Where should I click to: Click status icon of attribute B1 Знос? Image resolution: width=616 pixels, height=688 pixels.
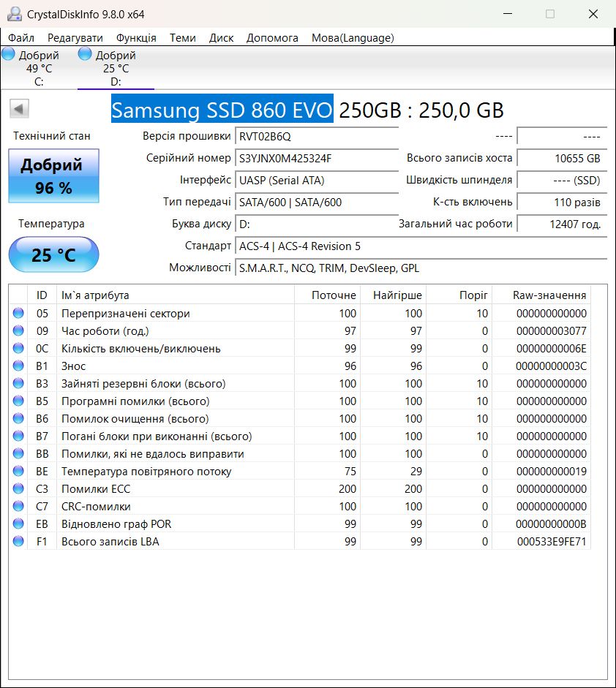[x=18, y=366]
